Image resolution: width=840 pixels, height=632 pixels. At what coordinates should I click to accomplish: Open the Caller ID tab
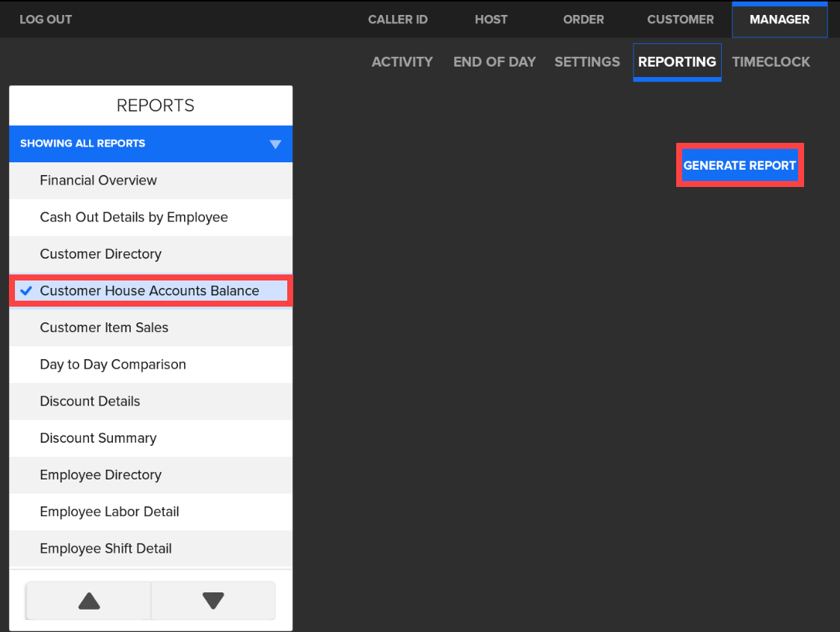(x=397, y=19)
